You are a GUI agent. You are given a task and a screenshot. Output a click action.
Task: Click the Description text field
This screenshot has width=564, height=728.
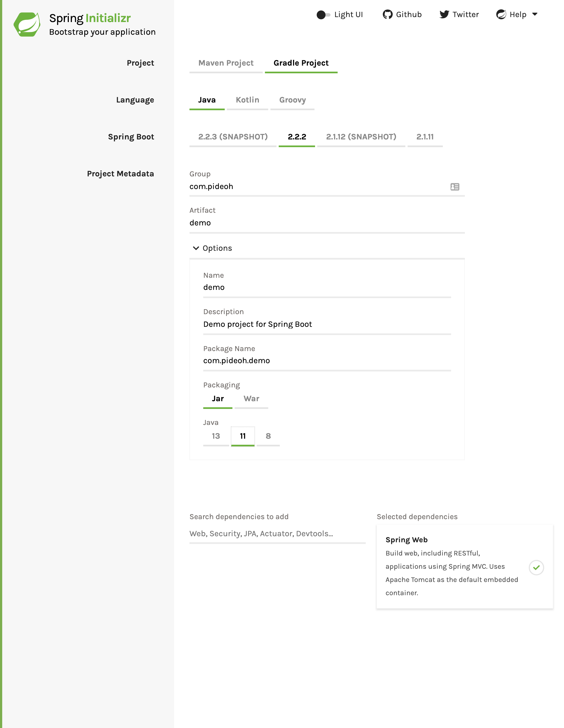(x=326, y=324)
